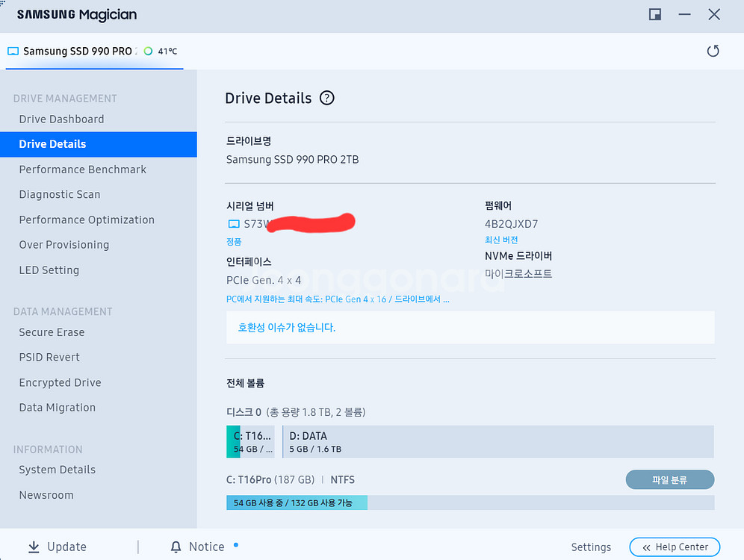Click the drive name Samsung SSD 990 PRO 2TB
Image resolution: width=744 pixels, height=560 pixels.
pyautogui.click(x=292, y=159)
